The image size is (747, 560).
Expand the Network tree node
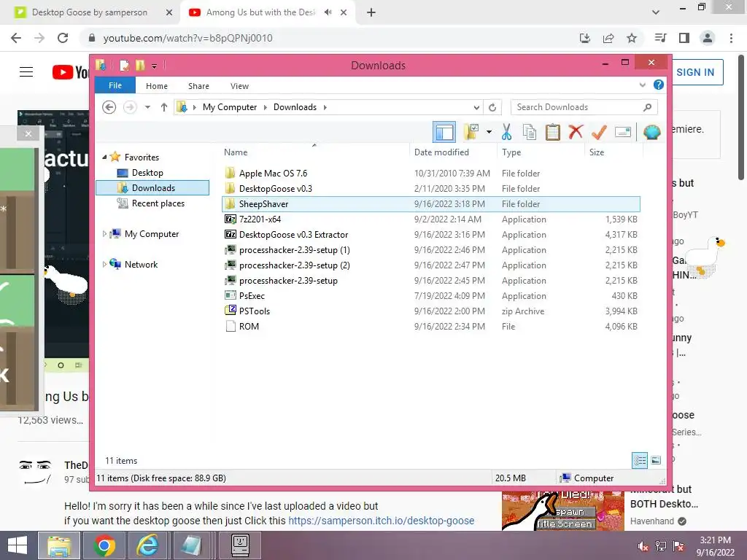tap(104, 264)
